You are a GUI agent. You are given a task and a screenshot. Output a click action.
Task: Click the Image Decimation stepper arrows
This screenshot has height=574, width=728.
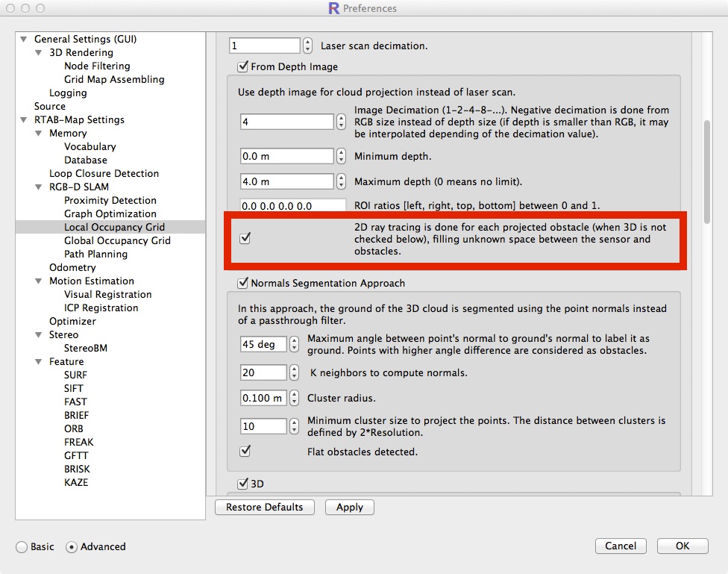[341, 122]
